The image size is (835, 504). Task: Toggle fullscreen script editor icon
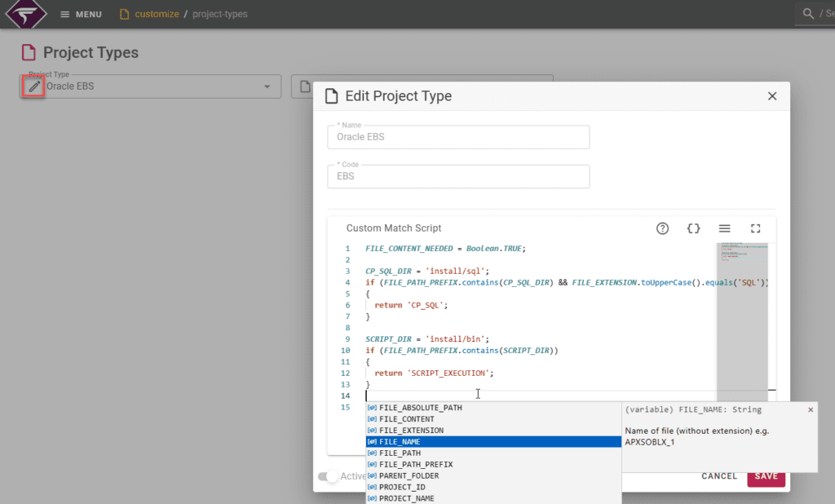[756, 228]
